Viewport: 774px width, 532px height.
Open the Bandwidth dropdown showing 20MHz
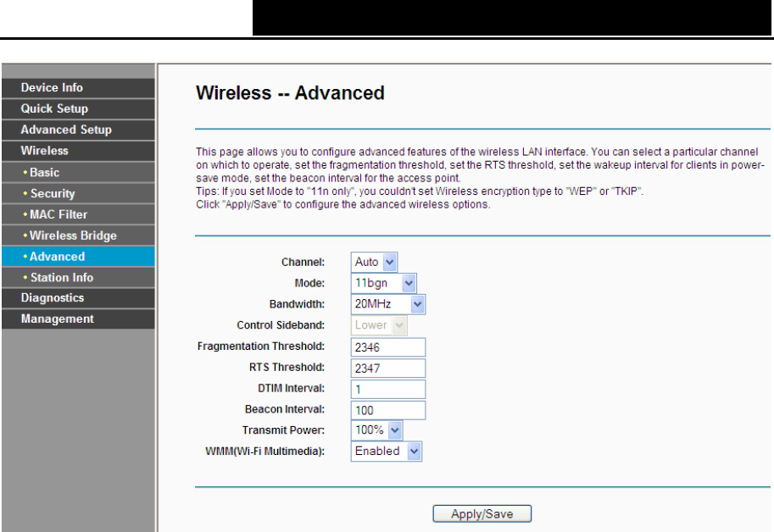click(388, 304)
